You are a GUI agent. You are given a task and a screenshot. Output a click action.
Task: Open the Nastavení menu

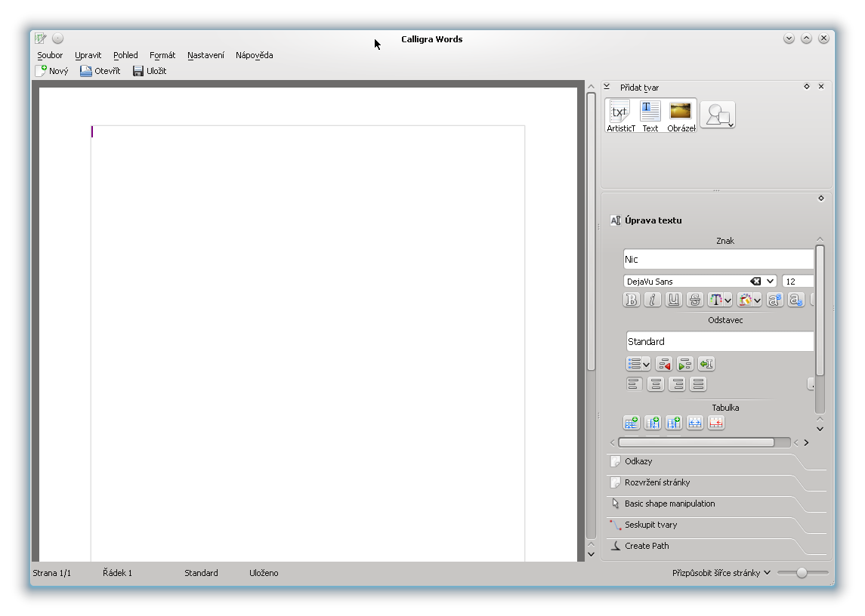click(205, 55)
